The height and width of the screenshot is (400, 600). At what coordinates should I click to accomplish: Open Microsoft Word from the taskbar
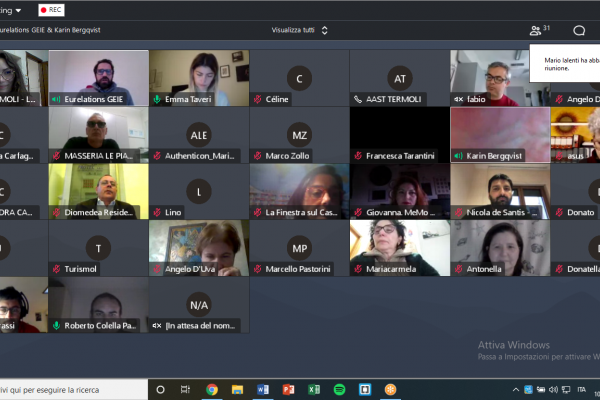pos(263,390)
